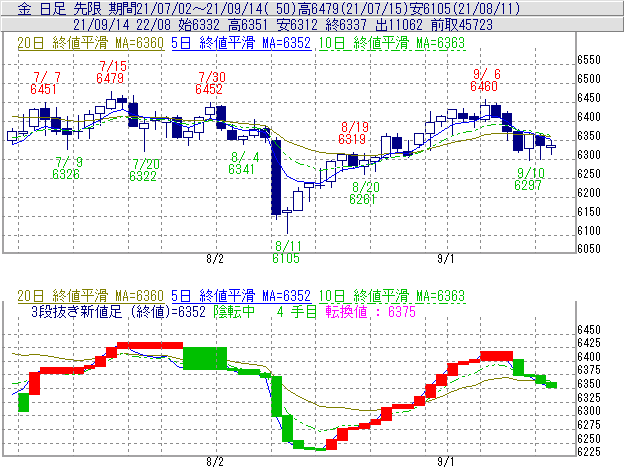Click the 始6332 opening value in header

point(199,25)
